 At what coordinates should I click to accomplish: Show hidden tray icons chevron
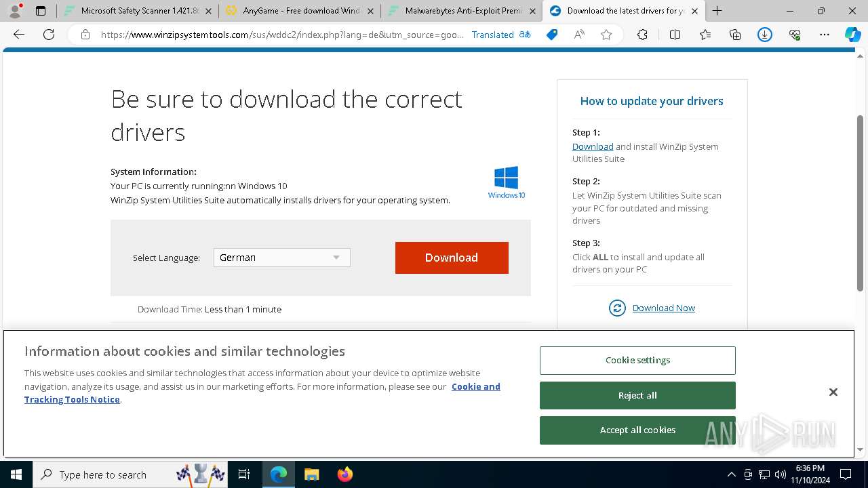click(731, 474)
